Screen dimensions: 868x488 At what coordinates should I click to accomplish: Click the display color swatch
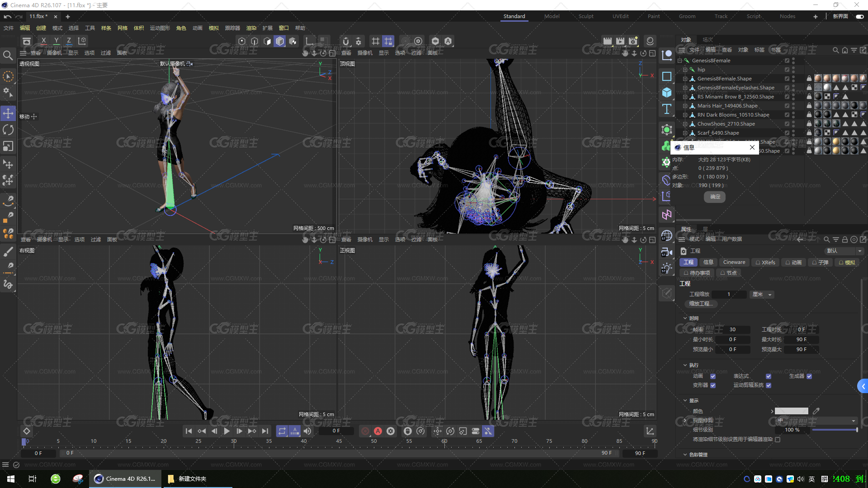coord(791,411)
